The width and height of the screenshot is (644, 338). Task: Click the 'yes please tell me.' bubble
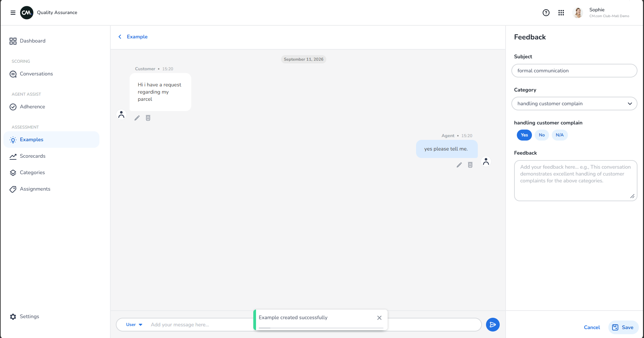(x=447, y=149)
